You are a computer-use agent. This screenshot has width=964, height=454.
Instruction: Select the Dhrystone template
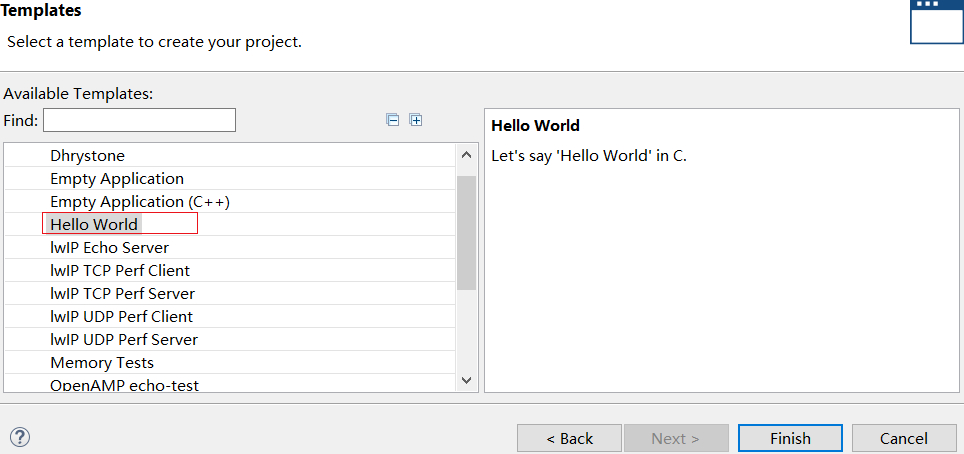[x=87, y=156]
